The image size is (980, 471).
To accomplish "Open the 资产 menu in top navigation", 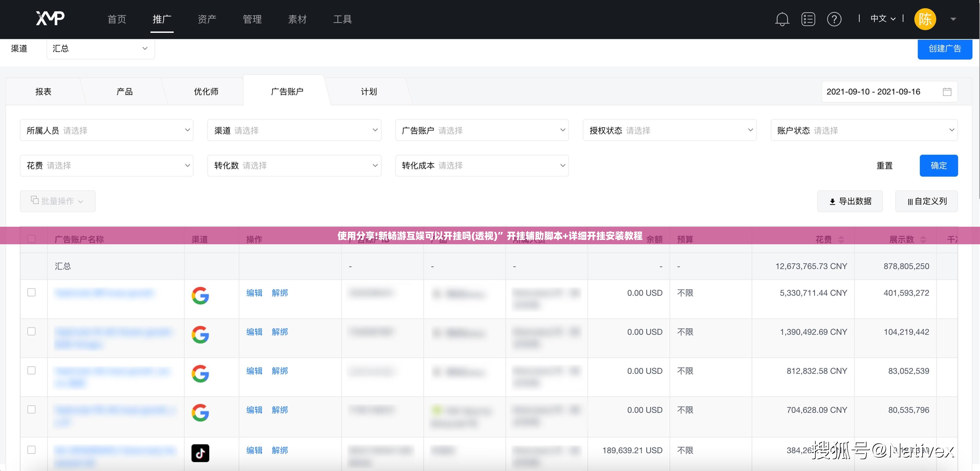I will [x=207, y=19].
